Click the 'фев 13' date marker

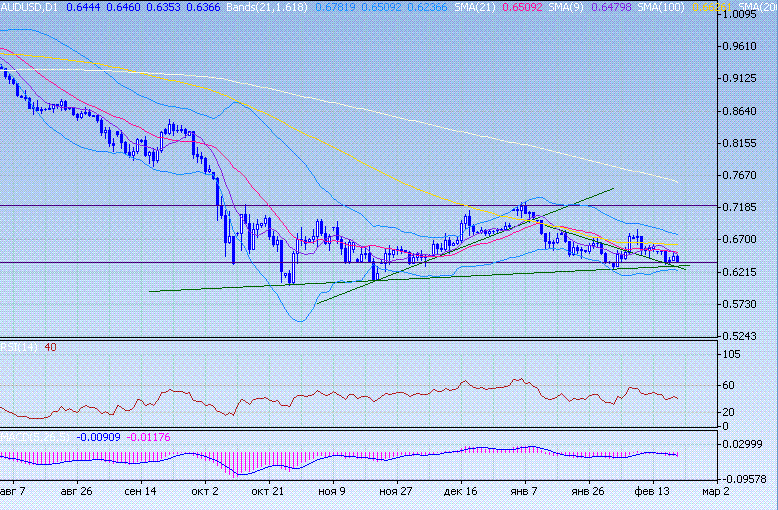(x=653, y=492)
